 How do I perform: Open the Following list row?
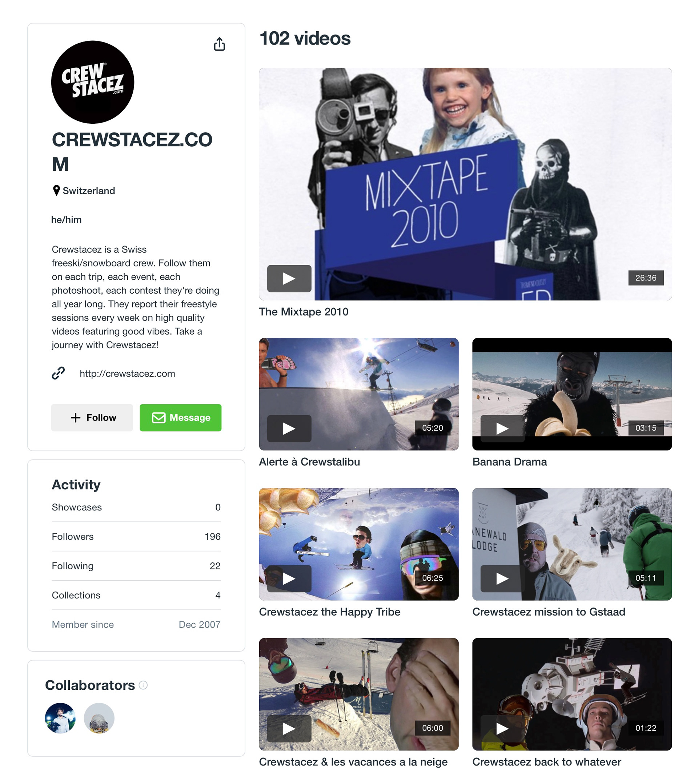pyautogui.click(x=136, y=566)
